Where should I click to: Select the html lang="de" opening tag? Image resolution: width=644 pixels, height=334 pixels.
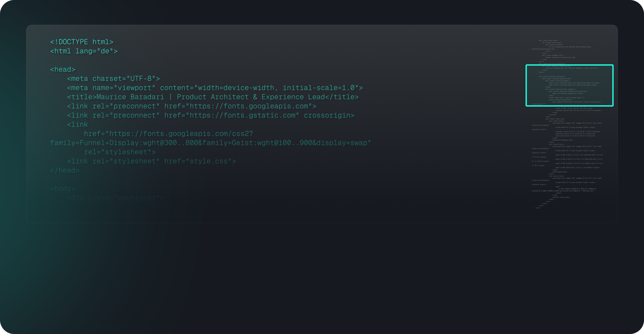(83, 51)
